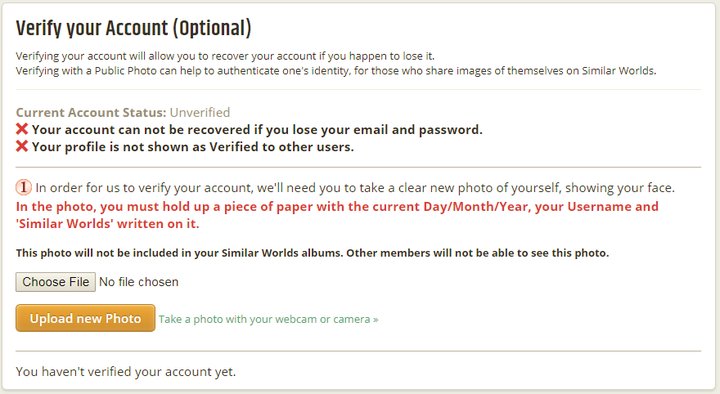Click the Choose File button
The image size is (720, 394).
tap(56, 282)
